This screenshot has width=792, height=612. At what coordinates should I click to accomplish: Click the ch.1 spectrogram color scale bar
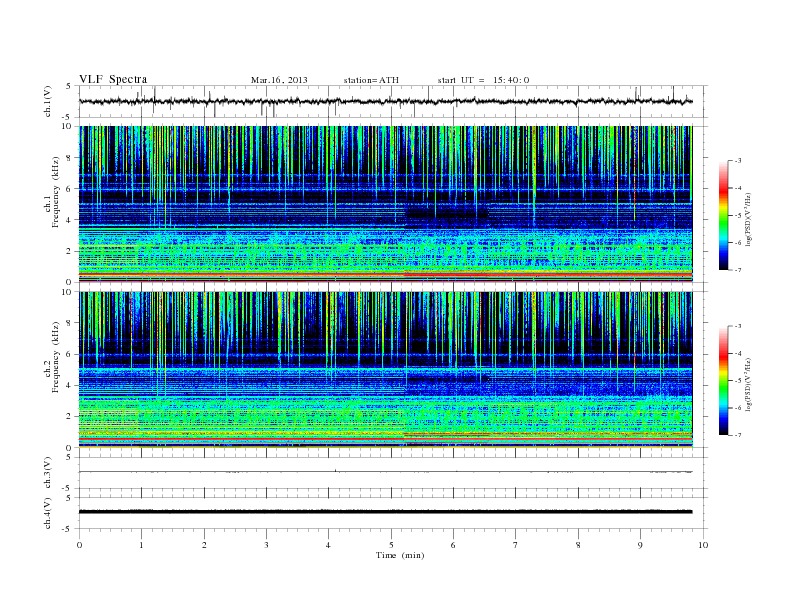[x=723, y=215]
